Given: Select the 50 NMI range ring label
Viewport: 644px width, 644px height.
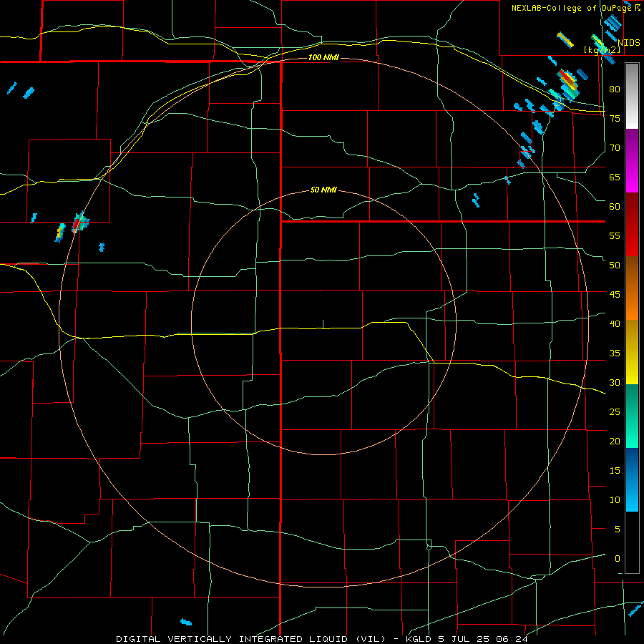Looking at the screenshot, I should coord(323,190).
